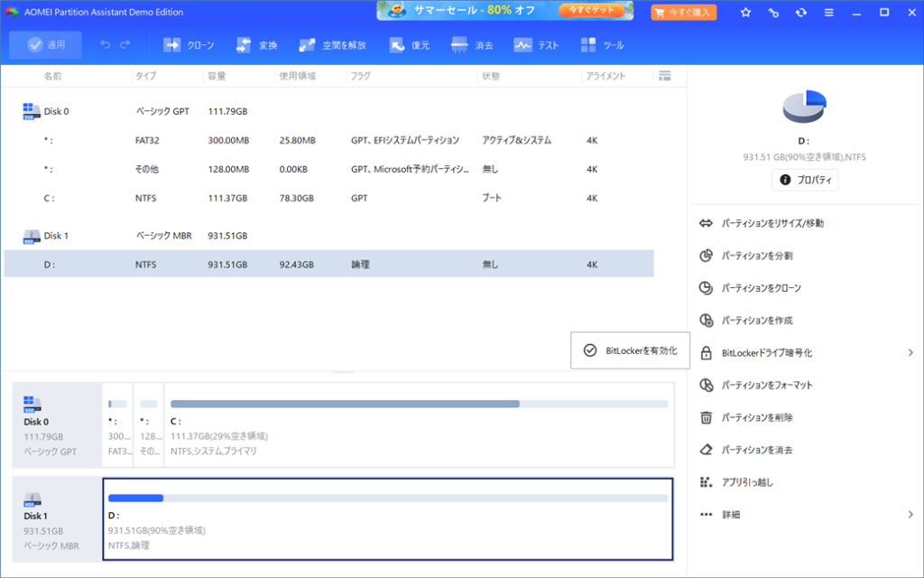Screen dimensions: 924x578
Task: Select the Disk 1 row in list
Action: coord(328,236)
